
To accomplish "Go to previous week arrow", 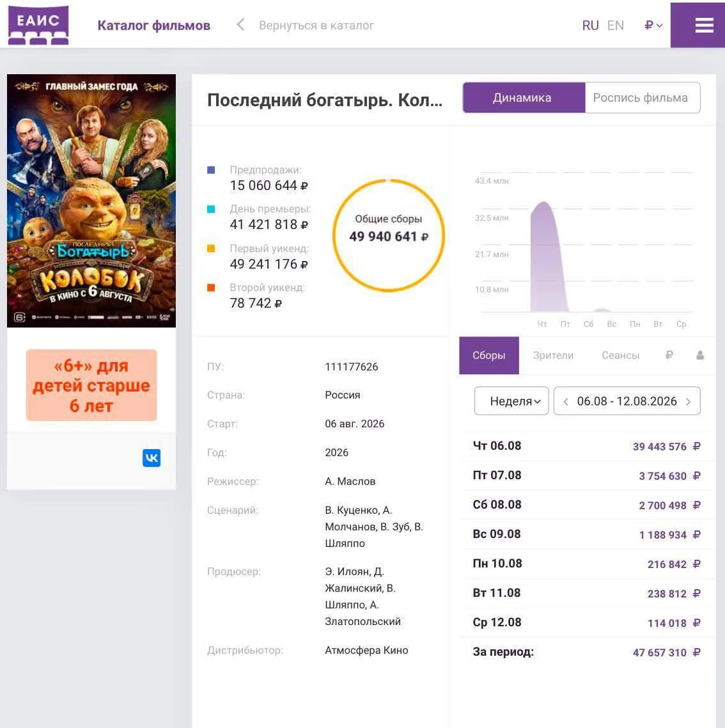I will coord(566,402).
